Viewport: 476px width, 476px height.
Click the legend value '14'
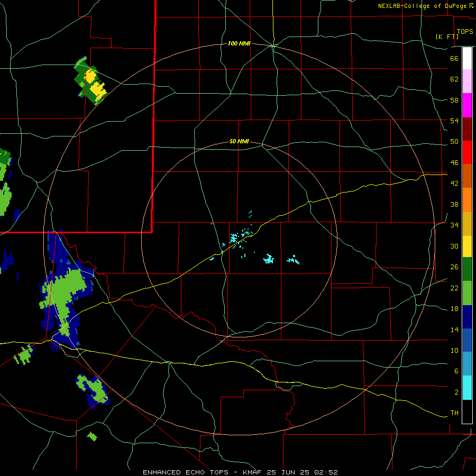tap(454, 329)
